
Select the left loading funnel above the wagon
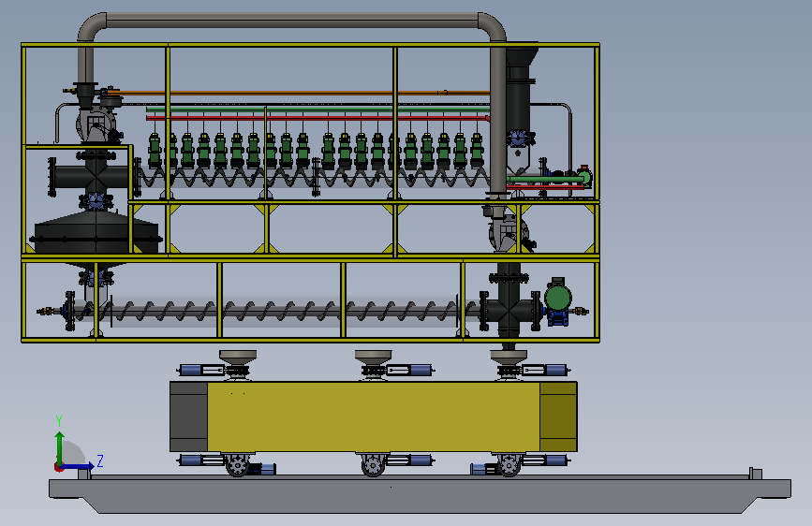click(x=238, y=357)
